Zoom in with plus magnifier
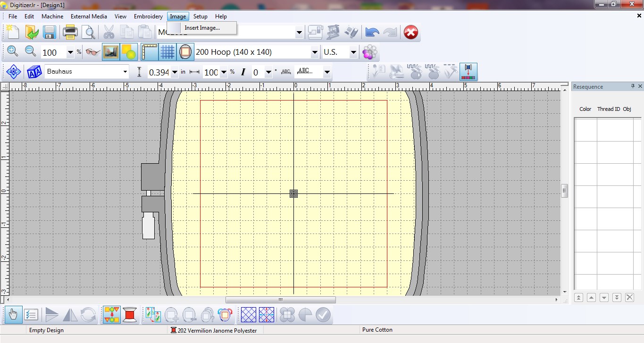The height and width of the screenshot is (343, 644). pyautogui.click(x=13, y=52)
